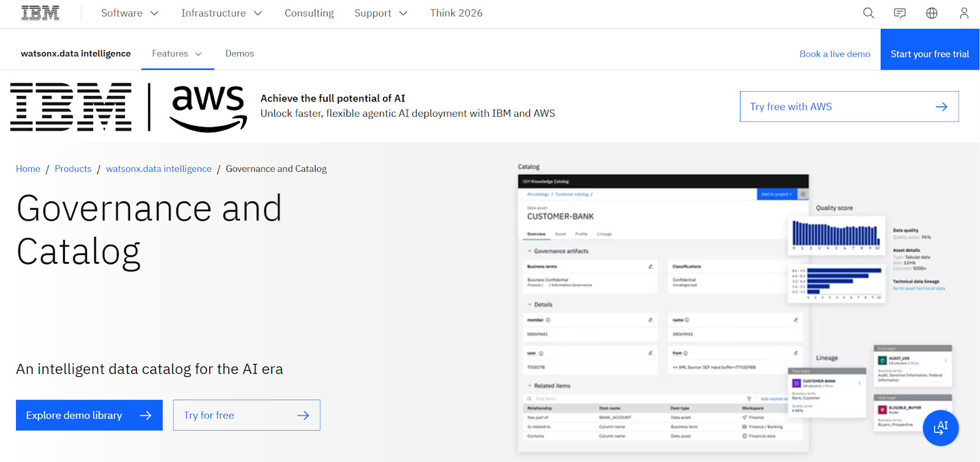Click the AWS logo in banner
Viewport: 980px width, 462px height.
[208, 108]
